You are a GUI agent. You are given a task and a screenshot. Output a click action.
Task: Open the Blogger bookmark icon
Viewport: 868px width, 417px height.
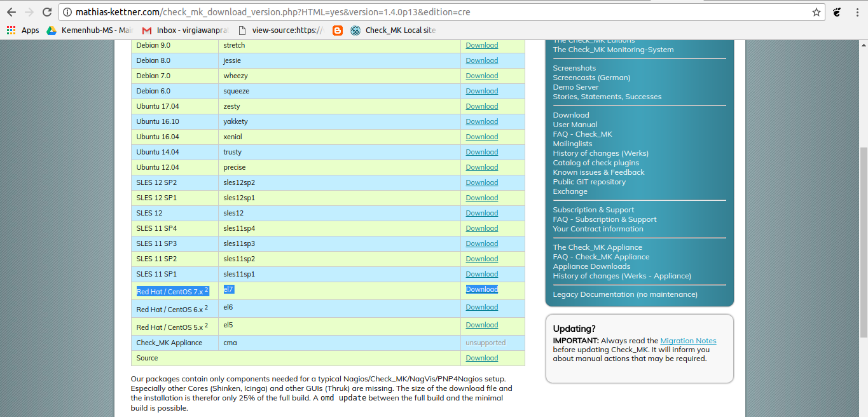pyautogui.click(x=337, y=30)
